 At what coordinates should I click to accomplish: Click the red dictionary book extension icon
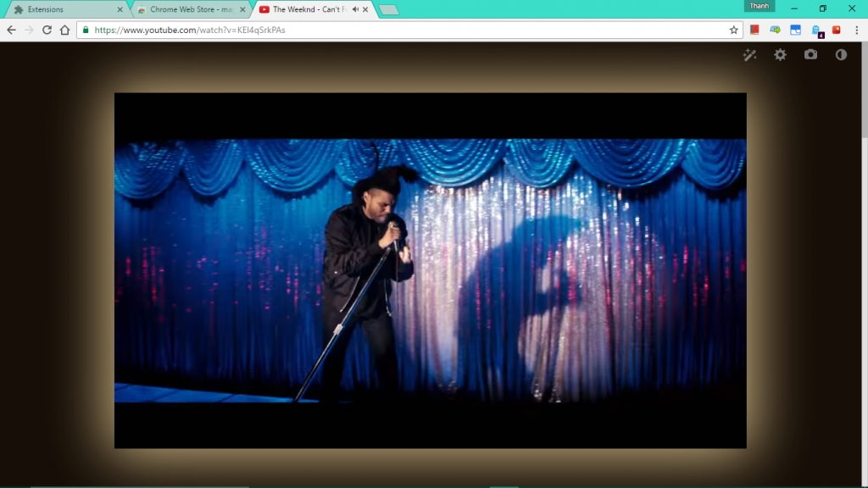click(x=754, y=30)
